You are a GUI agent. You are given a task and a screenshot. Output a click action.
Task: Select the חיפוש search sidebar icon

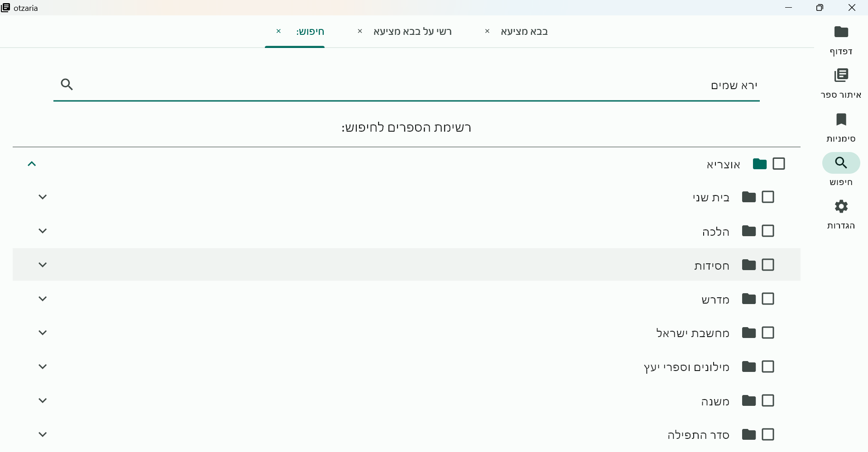841,163
